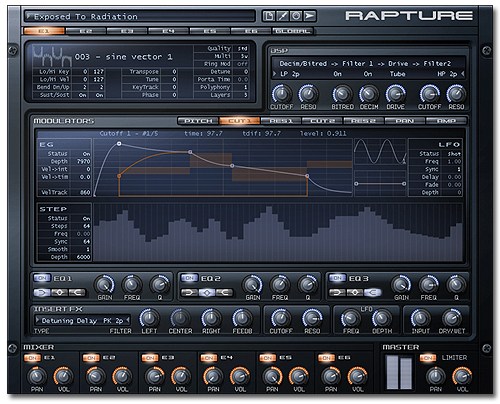
Task: Click the orange envelope's left node
Action: pyautogui.click(x=119, y=176)
